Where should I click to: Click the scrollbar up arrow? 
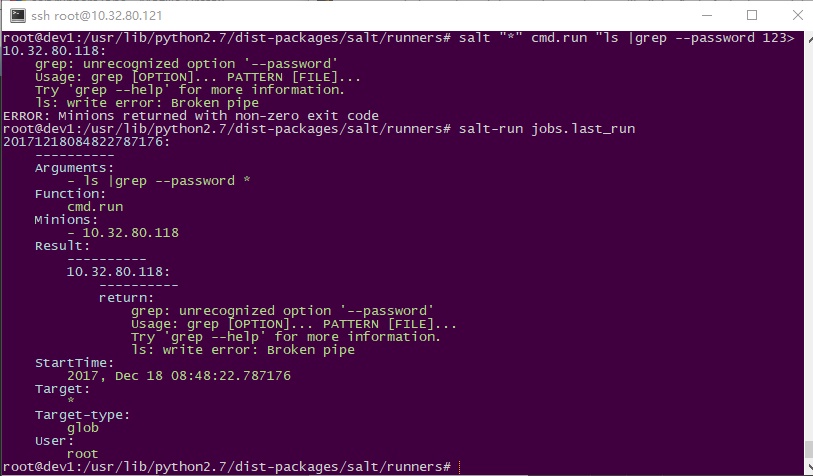click(x=809, y=37)
